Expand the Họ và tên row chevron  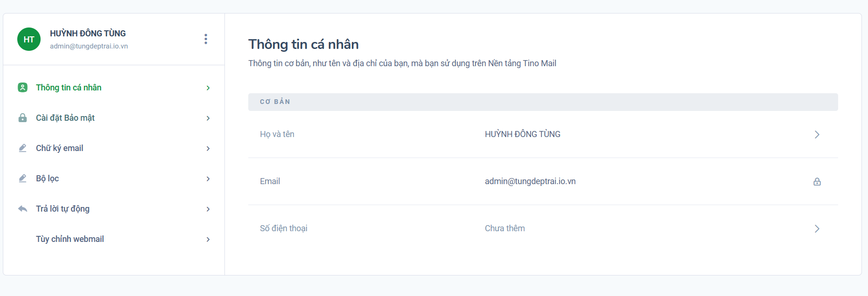pos(817,135)
